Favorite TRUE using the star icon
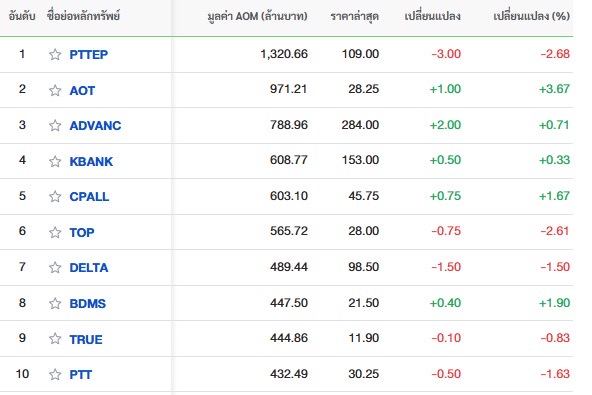 55,339
